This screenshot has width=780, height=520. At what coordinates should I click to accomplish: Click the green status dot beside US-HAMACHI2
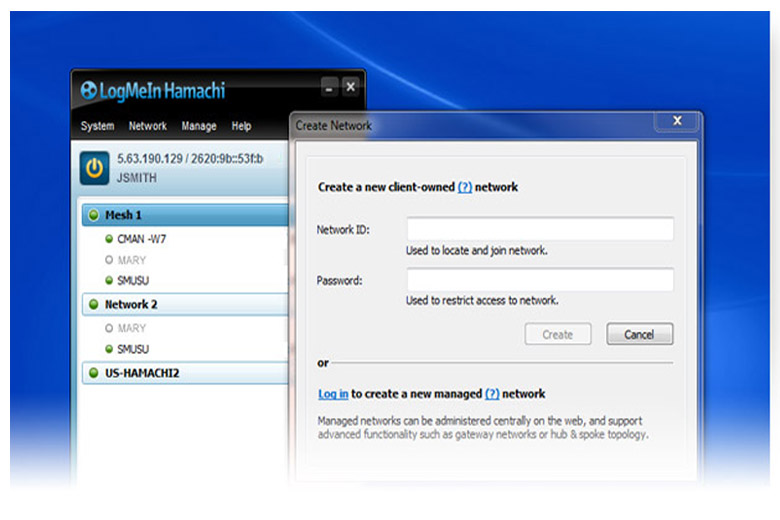pos(94,373)
